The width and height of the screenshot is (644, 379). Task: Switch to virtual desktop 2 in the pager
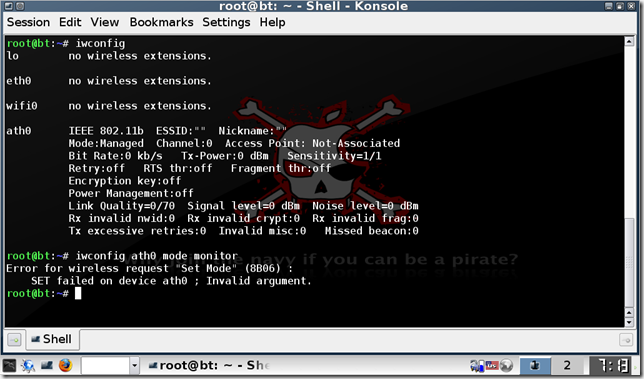tap(567, 365)
